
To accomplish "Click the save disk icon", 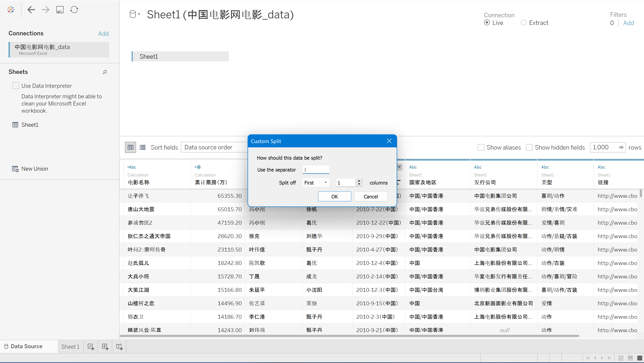I will coord(60,10).
